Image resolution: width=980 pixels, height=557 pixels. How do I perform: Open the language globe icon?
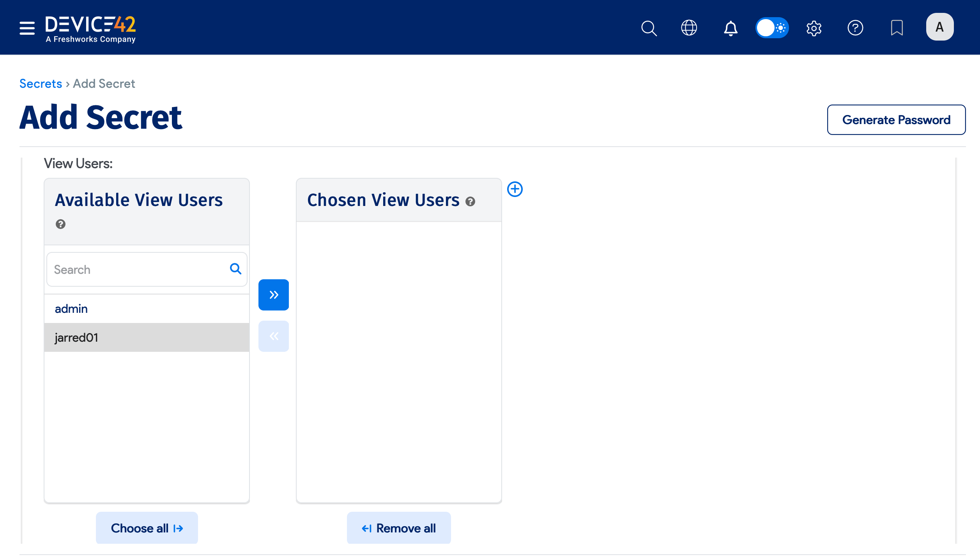click(x=689, y=28)
